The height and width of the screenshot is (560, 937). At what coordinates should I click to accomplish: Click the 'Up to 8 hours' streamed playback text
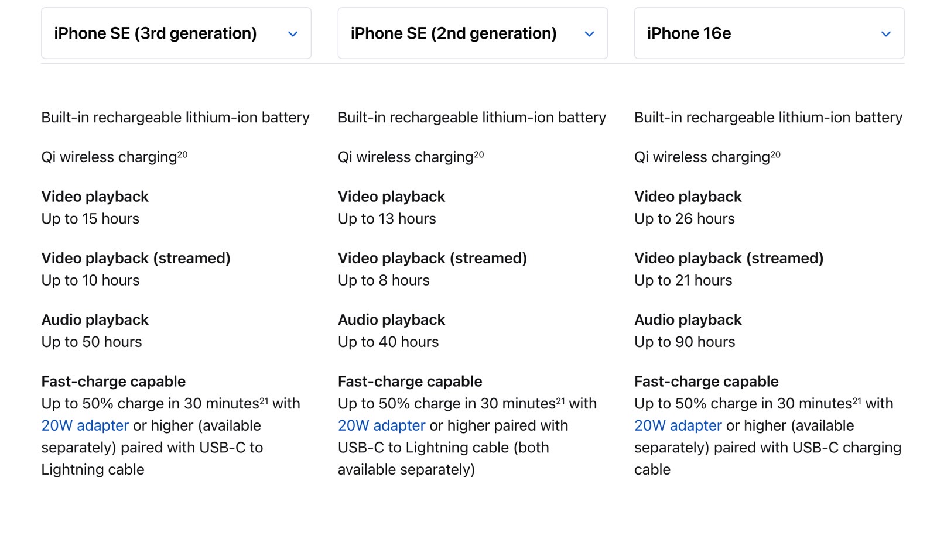[384, 280]
